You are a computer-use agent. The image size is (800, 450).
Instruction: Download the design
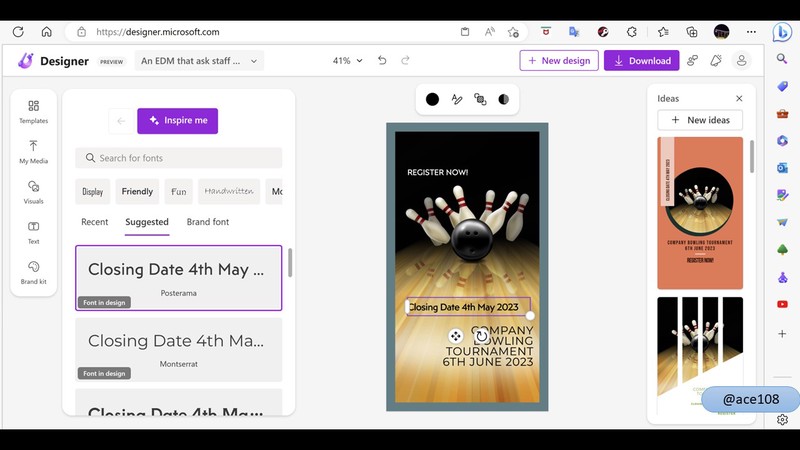coord(642,60)
